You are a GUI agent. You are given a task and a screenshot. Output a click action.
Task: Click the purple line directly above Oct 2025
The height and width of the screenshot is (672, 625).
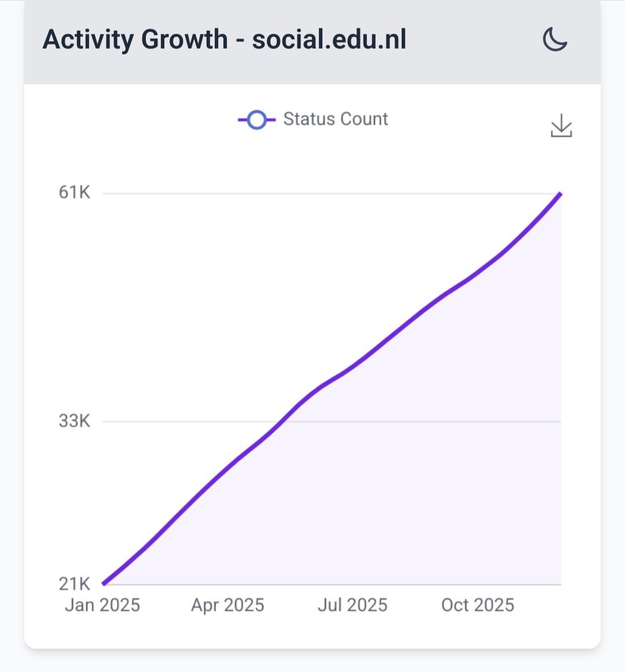(x=477, y=272)
